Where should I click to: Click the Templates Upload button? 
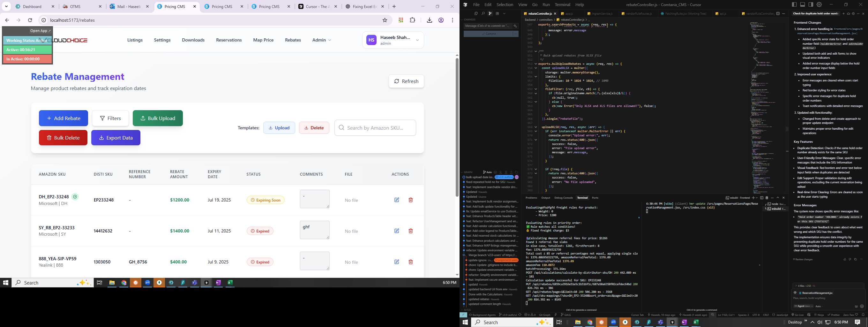[279, 128]
